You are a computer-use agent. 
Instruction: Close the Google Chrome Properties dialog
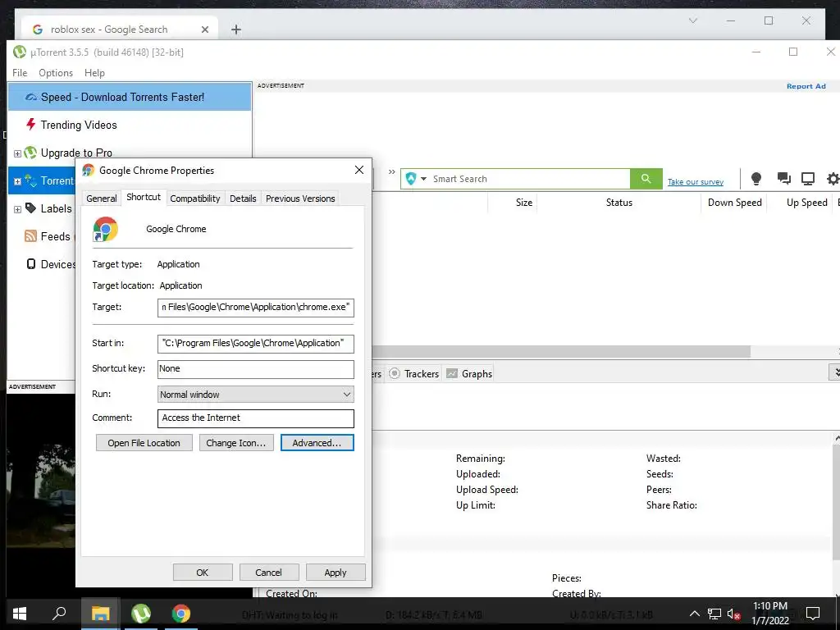(x=359, y=170)
